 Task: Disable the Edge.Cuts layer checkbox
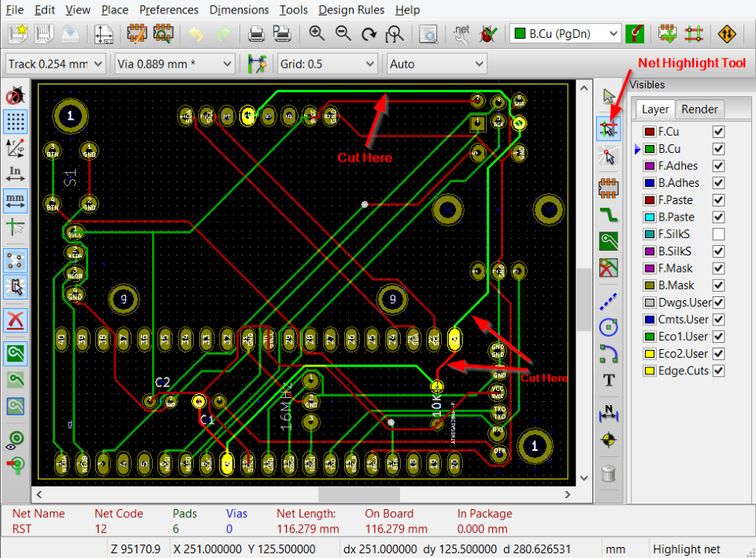[x=717, y=370]
